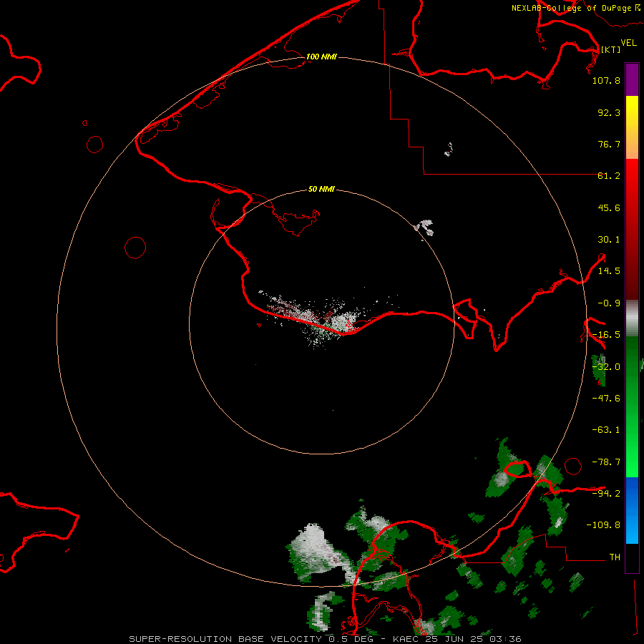Click the green segment of velocity scale
Screen dimensions: 644x644
click(632, 406)
